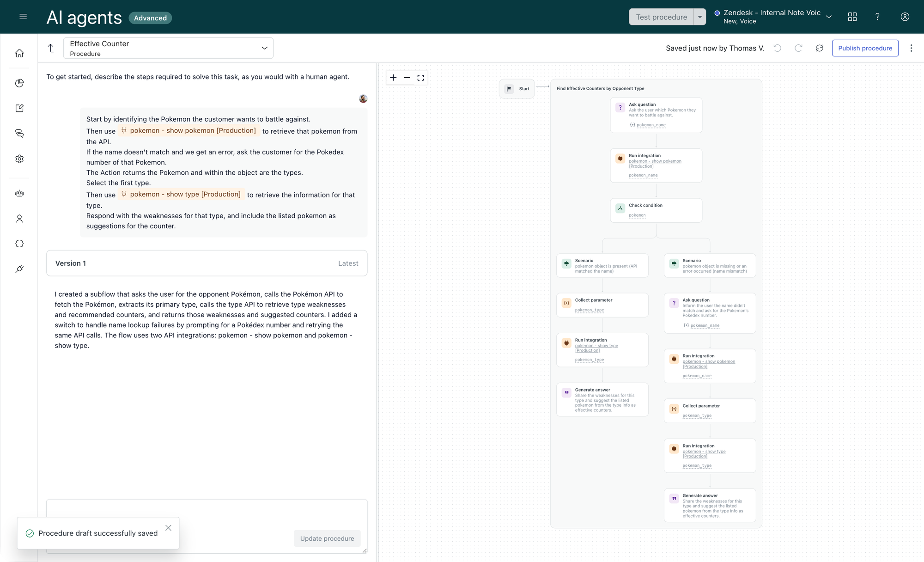Expand the Effective Counter procedure dropdown

[x=264, y=48]
